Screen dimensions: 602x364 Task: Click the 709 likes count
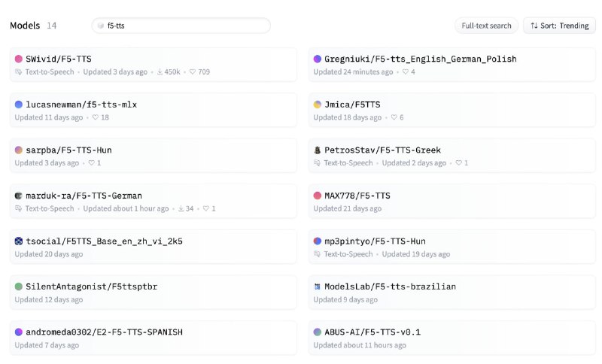click(x=204, y=71)
